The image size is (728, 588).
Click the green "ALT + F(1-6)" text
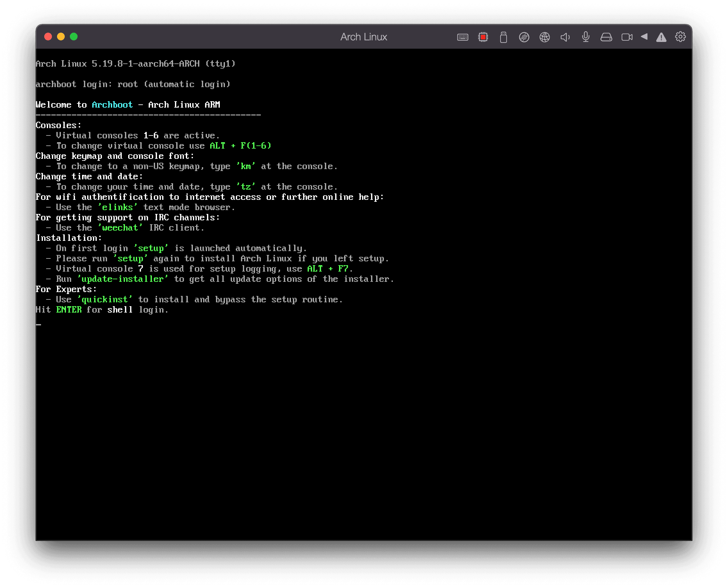tap(240, 146)
